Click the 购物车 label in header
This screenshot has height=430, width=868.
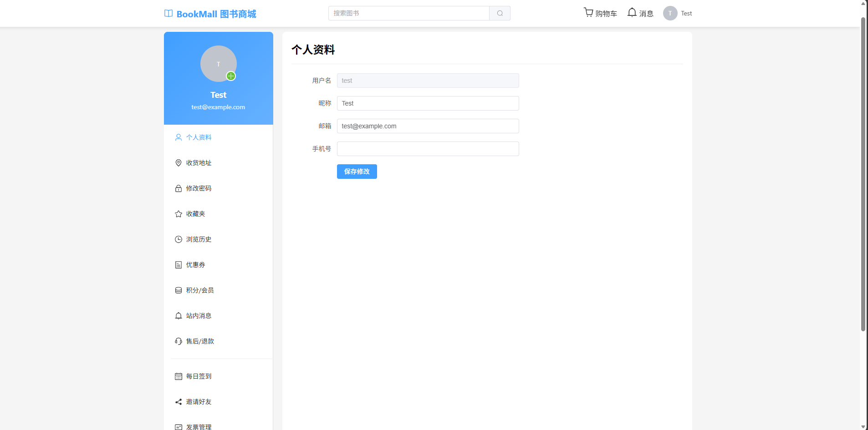[606, 14]
